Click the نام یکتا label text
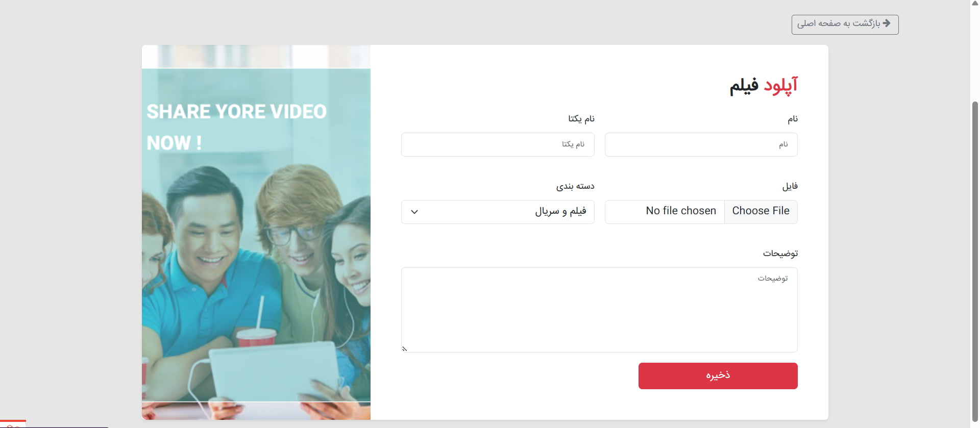 coord(581,119)
